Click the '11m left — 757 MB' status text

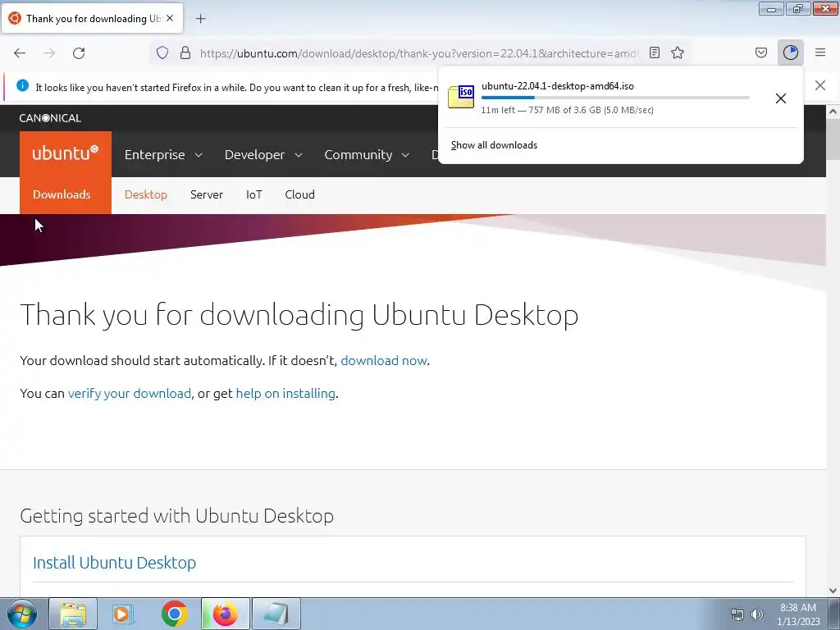click(x=567, y=110)
